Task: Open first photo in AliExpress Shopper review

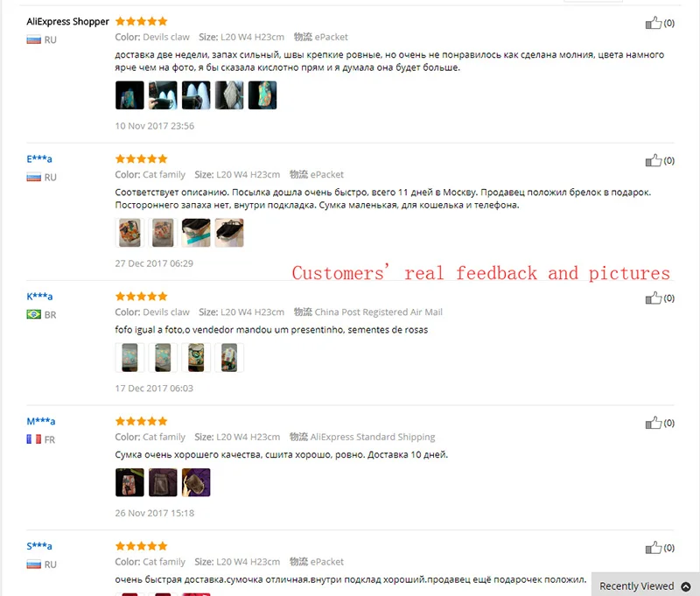Action: click(129, 95)
